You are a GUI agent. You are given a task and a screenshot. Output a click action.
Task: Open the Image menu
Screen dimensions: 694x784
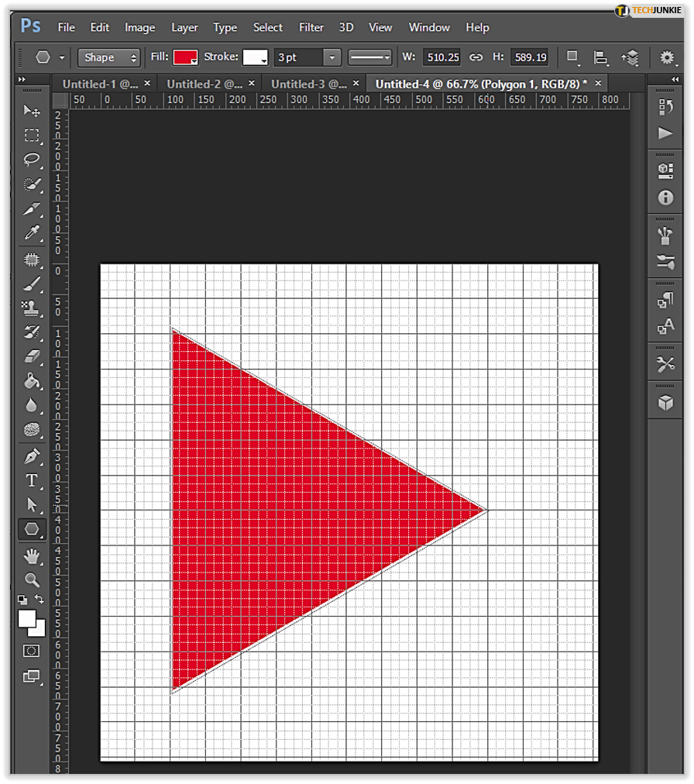tap(139, 27)
